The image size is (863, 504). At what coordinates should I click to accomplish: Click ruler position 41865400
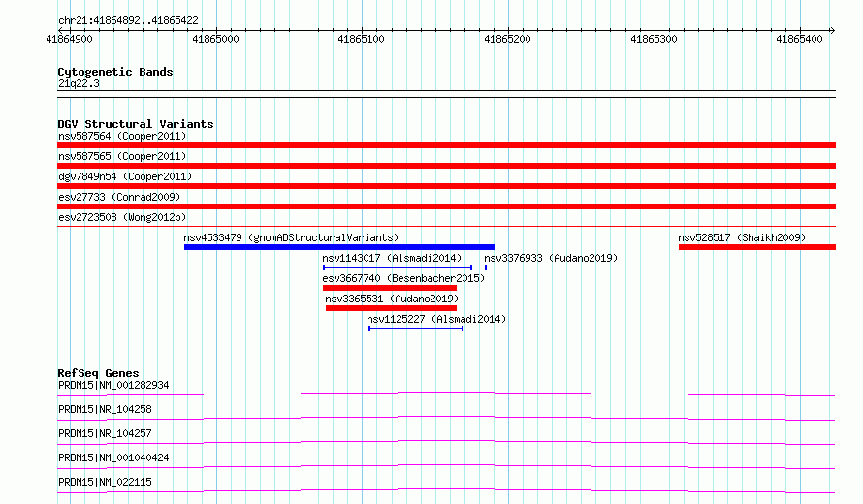800,39
